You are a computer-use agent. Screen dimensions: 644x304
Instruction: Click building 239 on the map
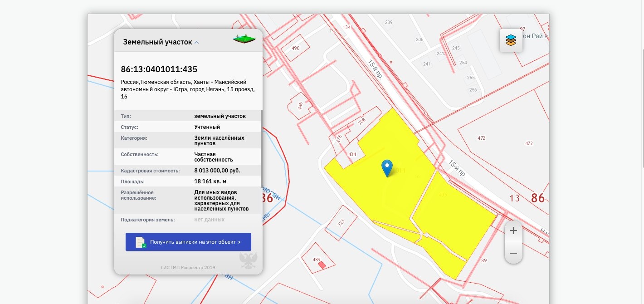tap(389, 22)
